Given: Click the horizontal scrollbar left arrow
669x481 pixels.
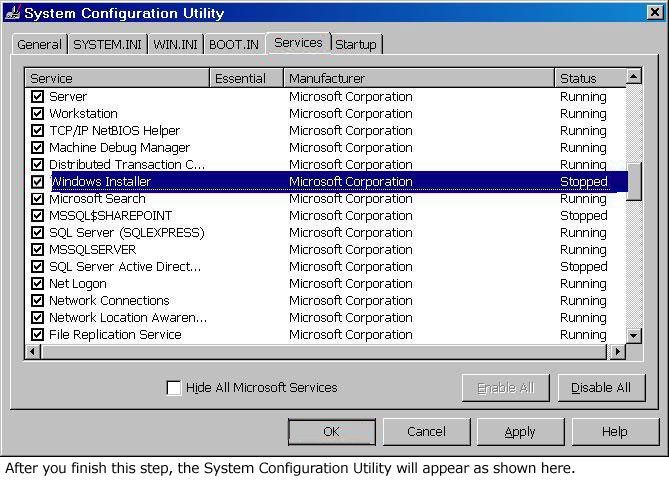Looking at the screenshot, I should [33, 352].
